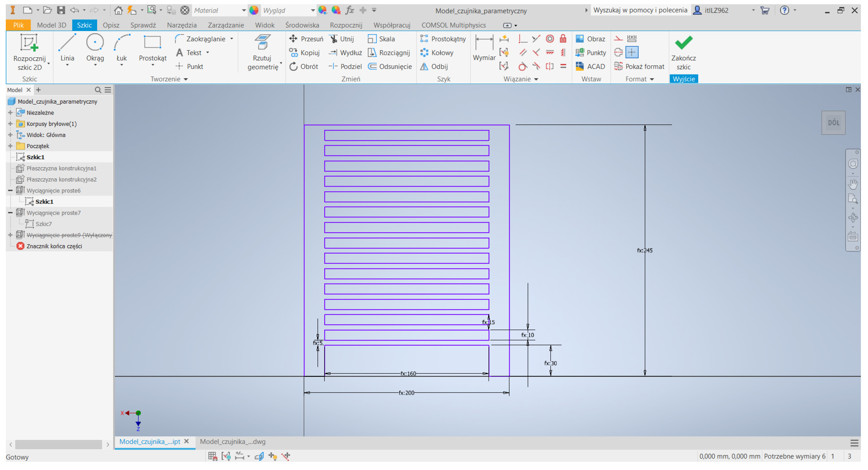Screen dimensions: 868x470
Task: Toggle the center point format button
Action: coord(632,52)
